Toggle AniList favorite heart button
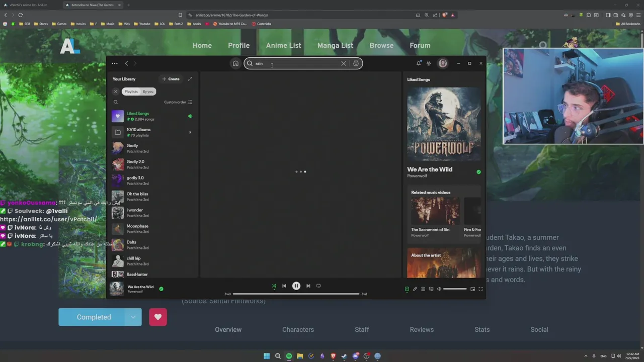The width and height of the screenshot is (644, 362). pyautogui.click(x=158, y=317)
